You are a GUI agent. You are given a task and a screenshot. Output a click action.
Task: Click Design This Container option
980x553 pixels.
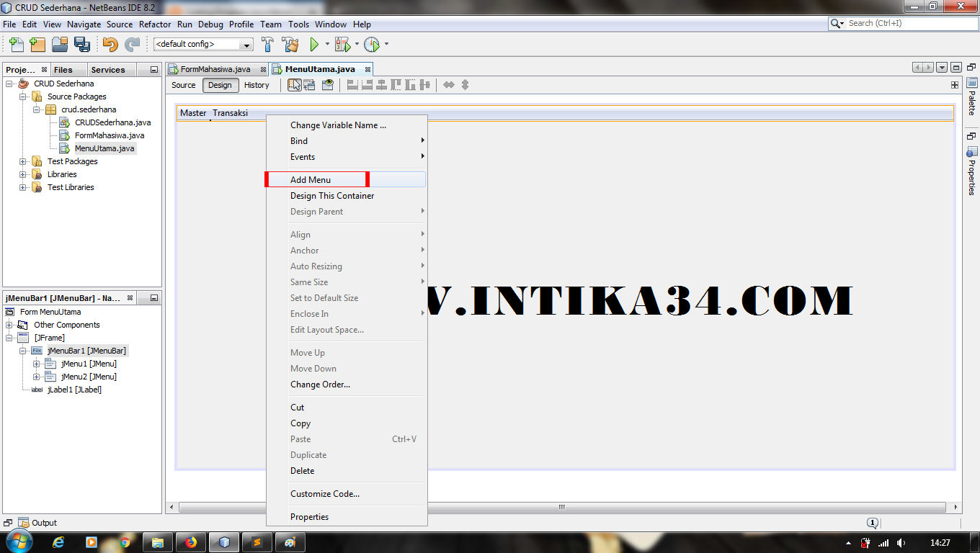pyautogui.click(x=346, y=196)
